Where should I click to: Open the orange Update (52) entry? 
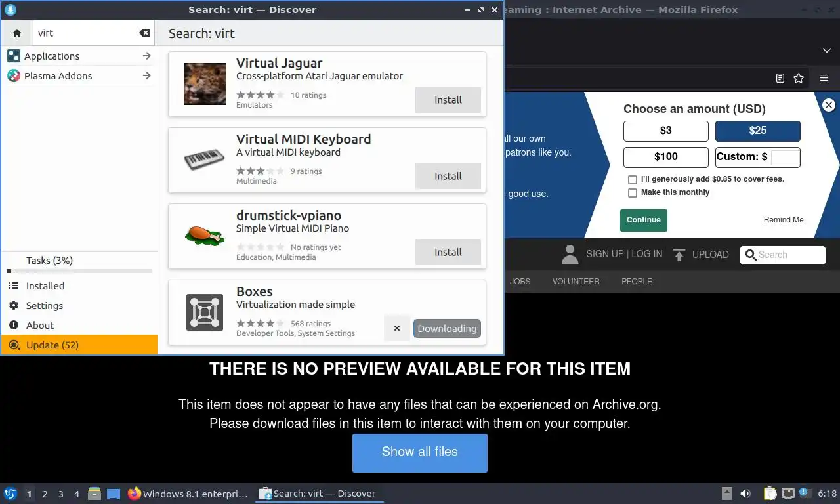(79, 345)
